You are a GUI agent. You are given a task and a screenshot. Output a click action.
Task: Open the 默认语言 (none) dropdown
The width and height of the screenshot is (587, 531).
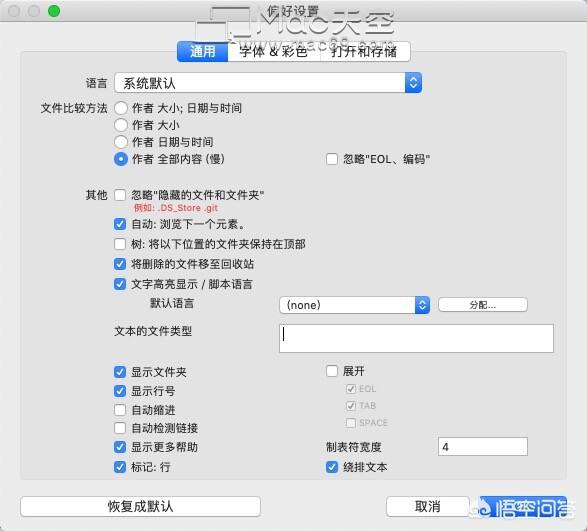click(354, 305)
